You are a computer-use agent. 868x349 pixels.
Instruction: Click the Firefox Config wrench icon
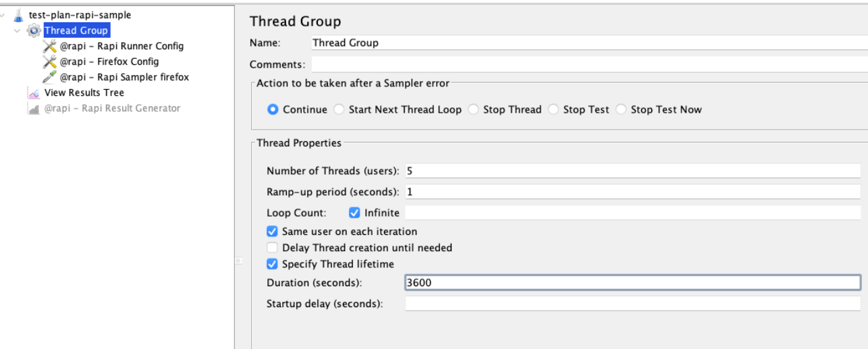(x=49, y=61)
